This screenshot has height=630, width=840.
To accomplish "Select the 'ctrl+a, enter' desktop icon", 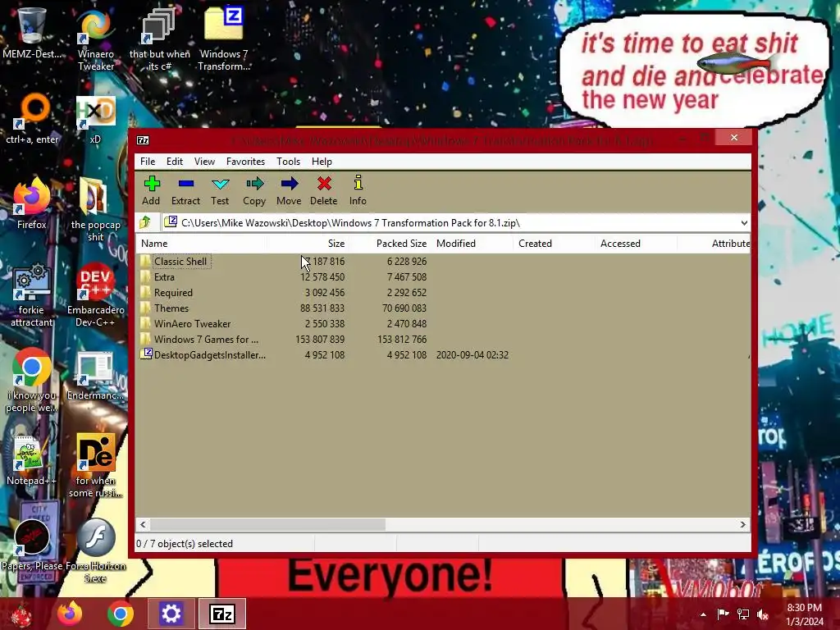I will (x=32, y=119).
